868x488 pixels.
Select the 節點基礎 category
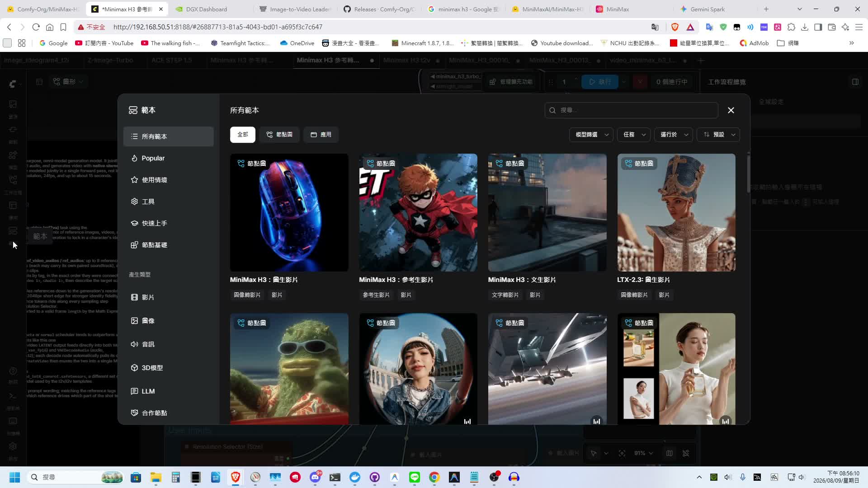(168, 245)
